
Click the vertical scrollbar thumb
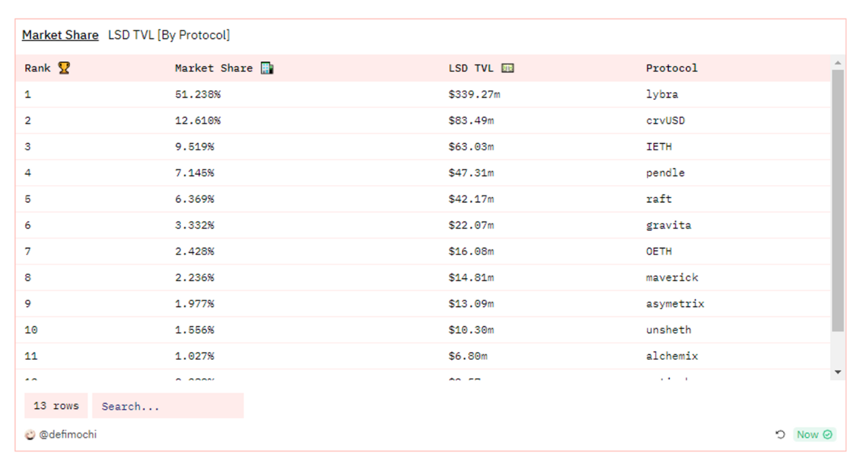pyautogui.click(x=837, y=200)
